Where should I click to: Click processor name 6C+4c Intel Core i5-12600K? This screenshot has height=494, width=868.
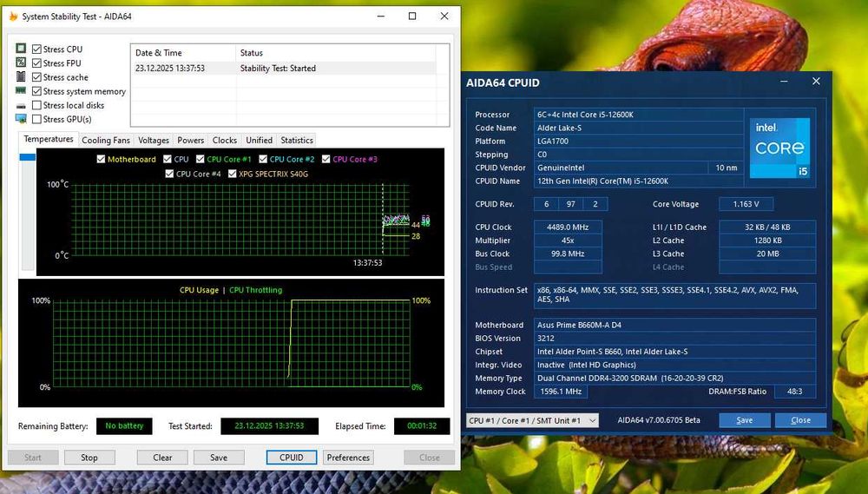[638, 115]
